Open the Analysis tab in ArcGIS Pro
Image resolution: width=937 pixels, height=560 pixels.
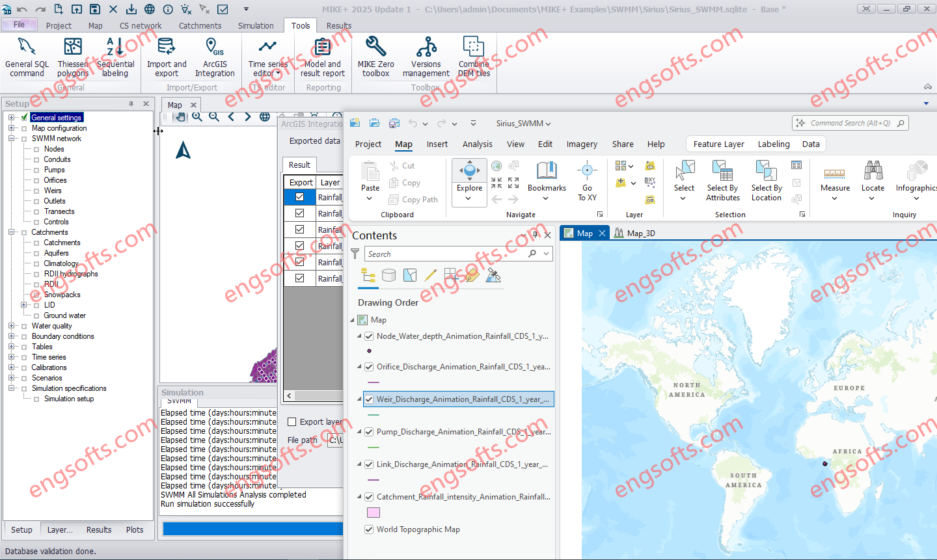click(478, 144)
